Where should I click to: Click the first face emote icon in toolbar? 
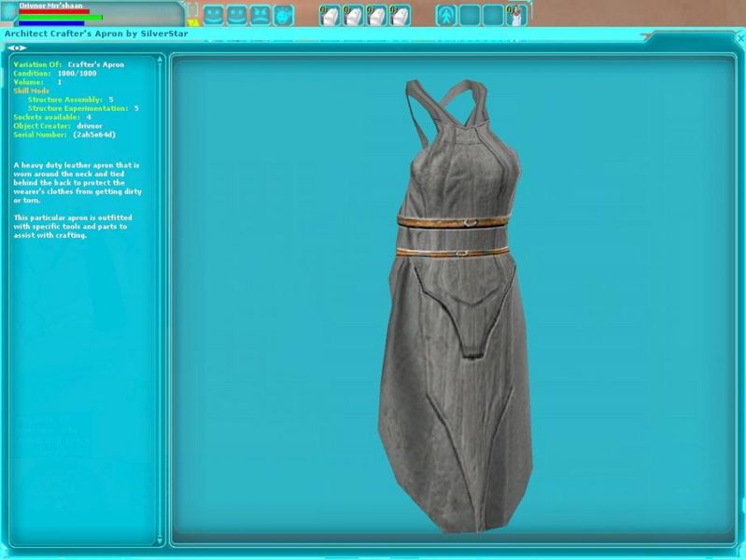tap(214, 15)
